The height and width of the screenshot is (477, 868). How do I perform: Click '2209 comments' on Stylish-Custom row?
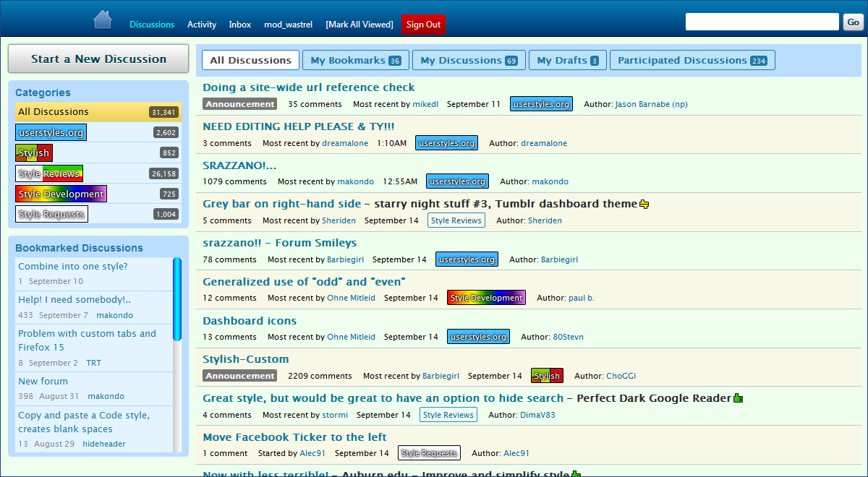point(320,376)
